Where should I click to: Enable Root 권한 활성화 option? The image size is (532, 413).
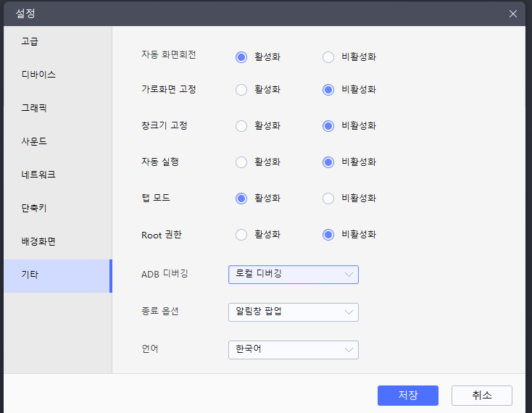241,235
